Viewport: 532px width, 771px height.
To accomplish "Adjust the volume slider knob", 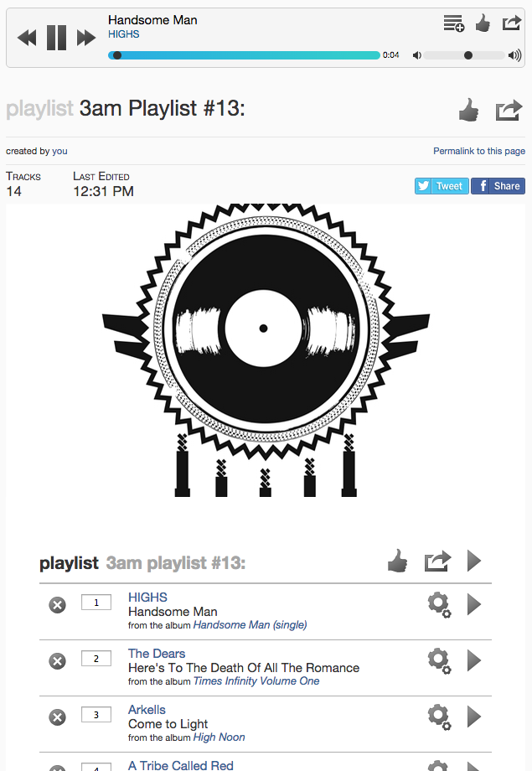I will point(468,55).
